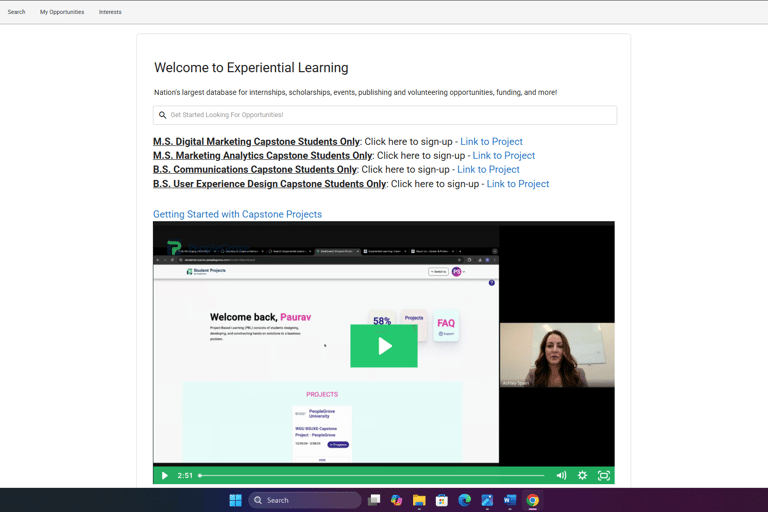
Task: Click M.S. Digital Marketing Capstone Students Only heading
Action: pos(257,142)
